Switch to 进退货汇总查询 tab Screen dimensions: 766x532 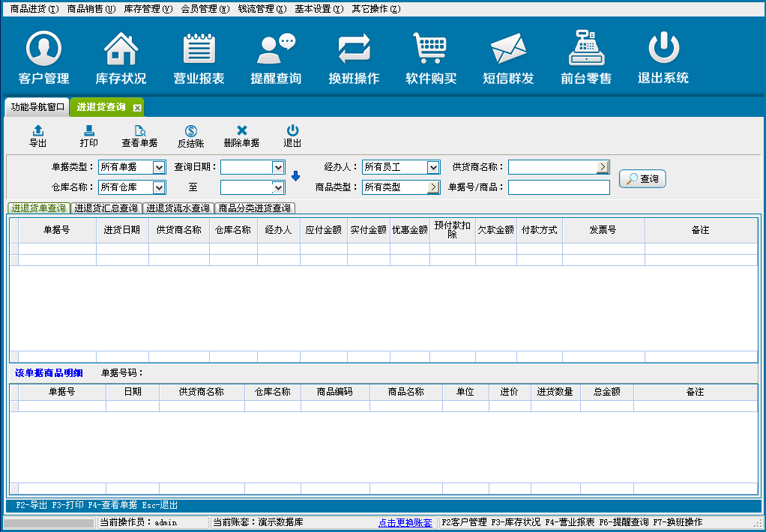[106, 208]
